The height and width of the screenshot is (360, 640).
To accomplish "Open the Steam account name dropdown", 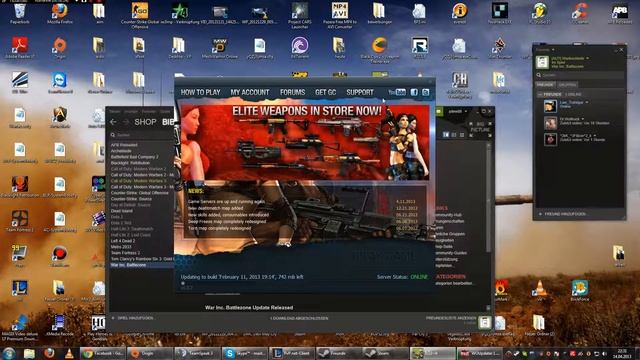I will pos(458,111).
